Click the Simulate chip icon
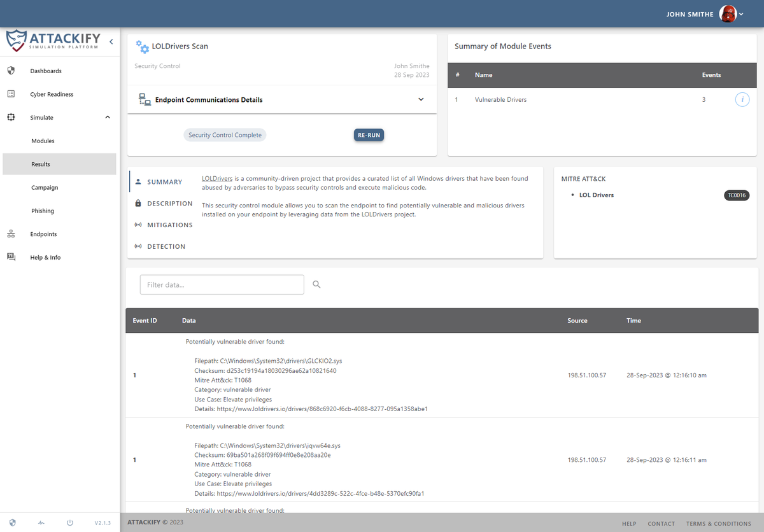The width and height of the screenshot is (764, 532). click(11, 117)
